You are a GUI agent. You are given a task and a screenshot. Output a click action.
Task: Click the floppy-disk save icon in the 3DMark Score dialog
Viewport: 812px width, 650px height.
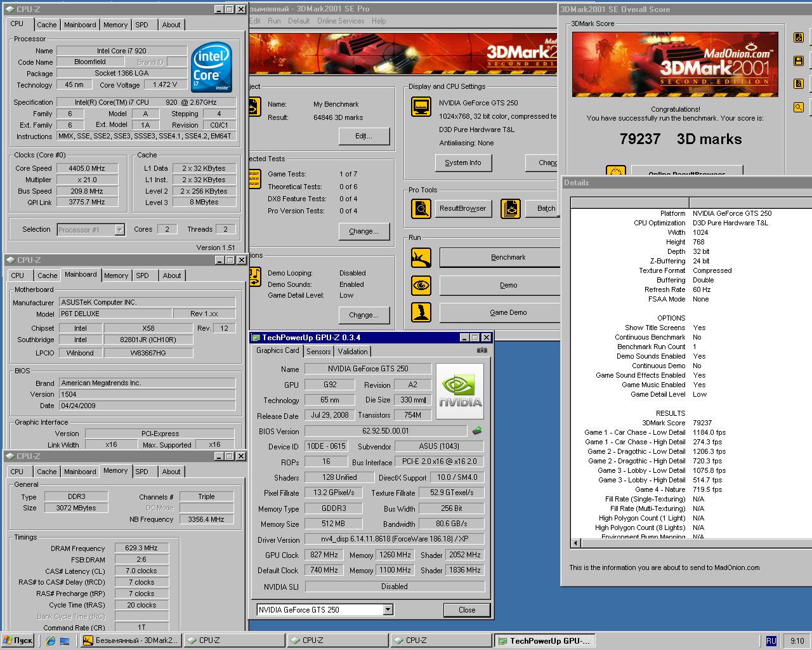tap(799, 61)
